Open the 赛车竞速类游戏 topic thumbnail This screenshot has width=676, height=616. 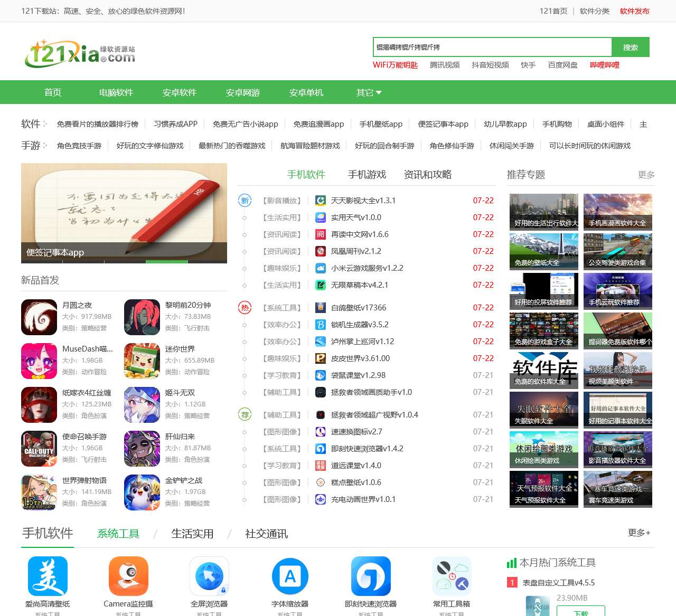[x=618, y=489]
